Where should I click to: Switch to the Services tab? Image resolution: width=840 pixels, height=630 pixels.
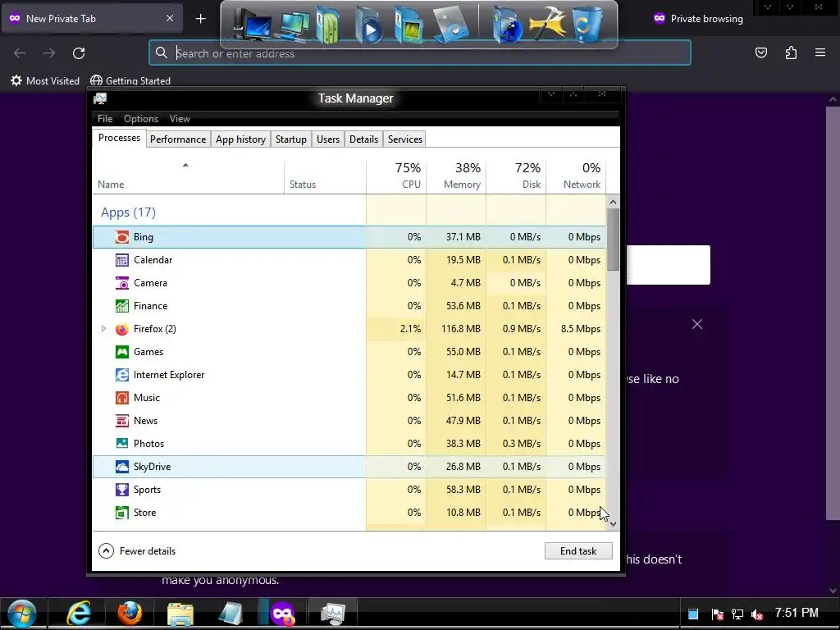tap(405, 139)
